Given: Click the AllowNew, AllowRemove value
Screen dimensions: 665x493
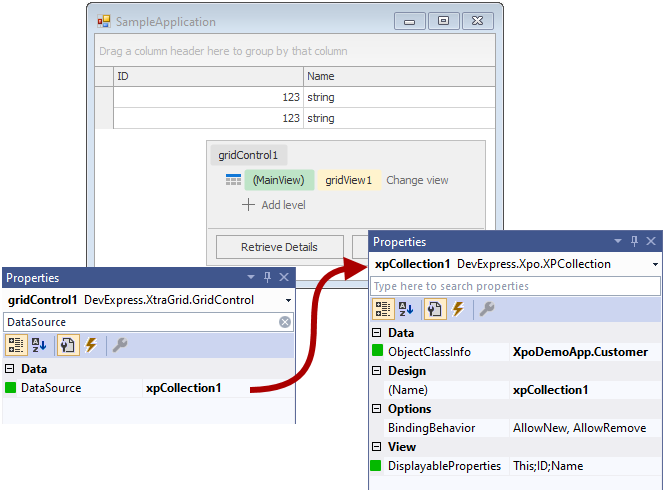Looking at the screenshot, I should (x=579, y=428).
